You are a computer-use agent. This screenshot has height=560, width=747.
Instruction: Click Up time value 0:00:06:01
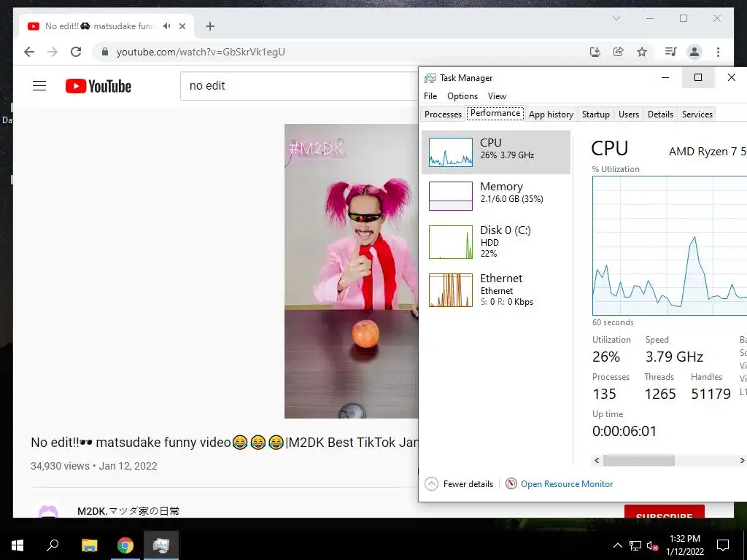pos(624,431)
